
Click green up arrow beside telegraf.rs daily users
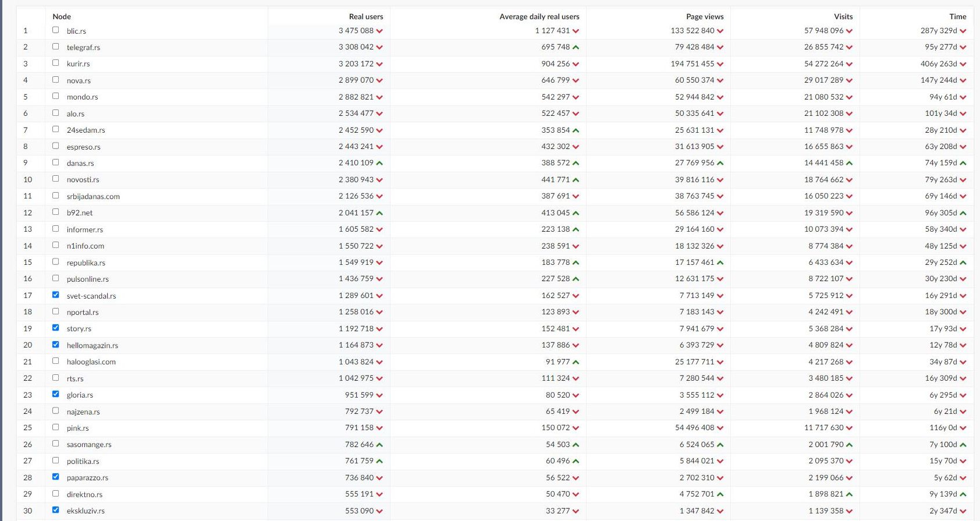[x=576, y=47]
